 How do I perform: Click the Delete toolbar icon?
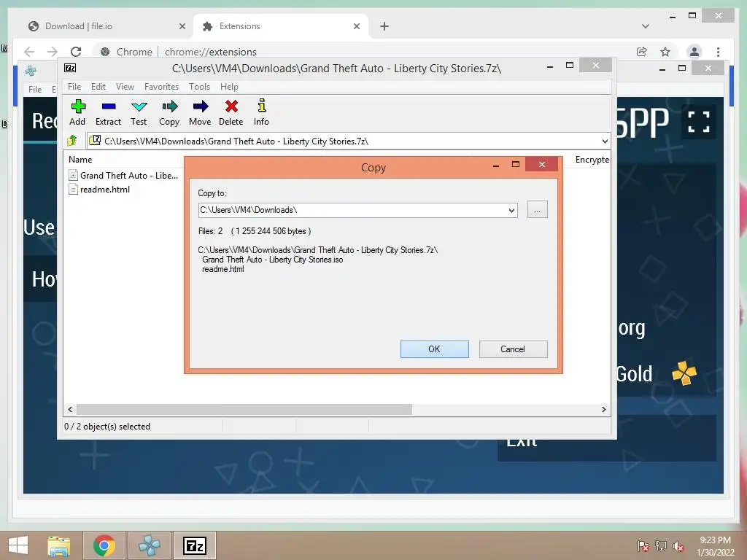pyautogui.click(x=231, y=106)
